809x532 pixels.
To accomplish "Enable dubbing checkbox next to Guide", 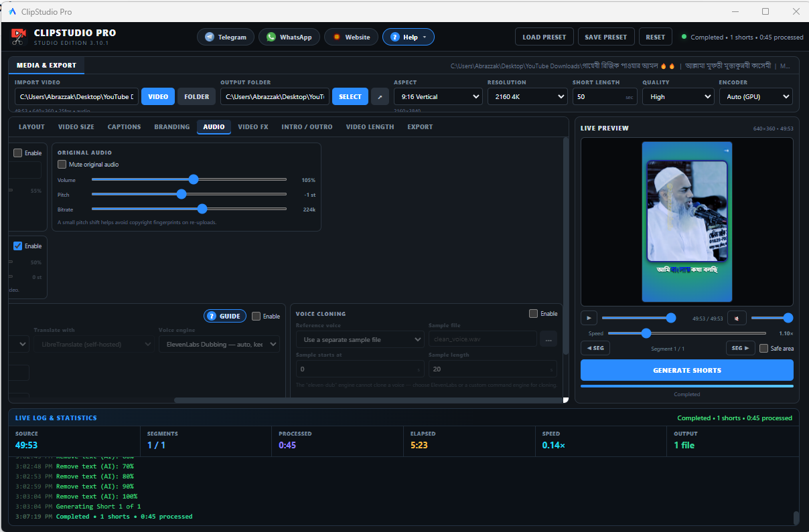I will (256, 316).
